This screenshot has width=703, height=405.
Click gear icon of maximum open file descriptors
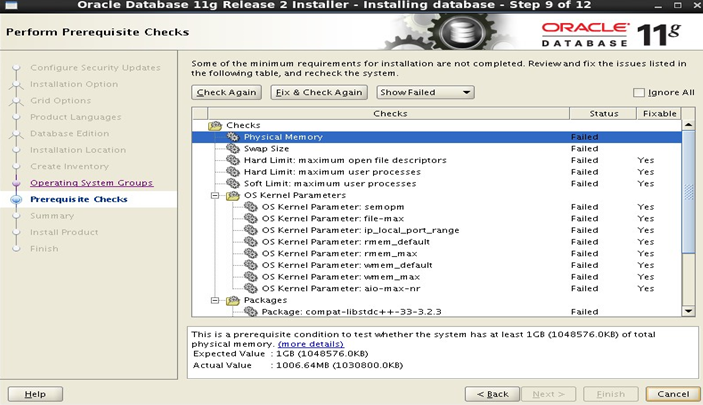(x=233, y=160)
